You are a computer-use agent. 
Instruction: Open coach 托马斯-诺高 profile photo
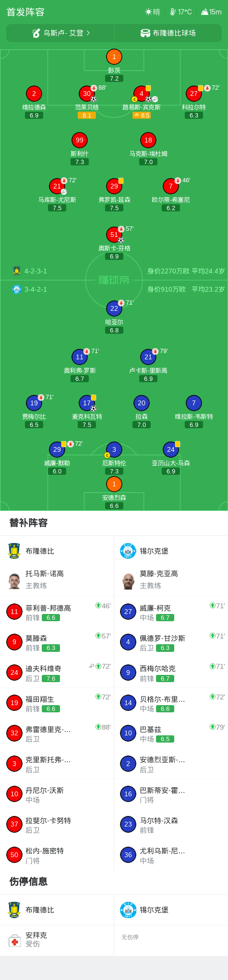14,581
